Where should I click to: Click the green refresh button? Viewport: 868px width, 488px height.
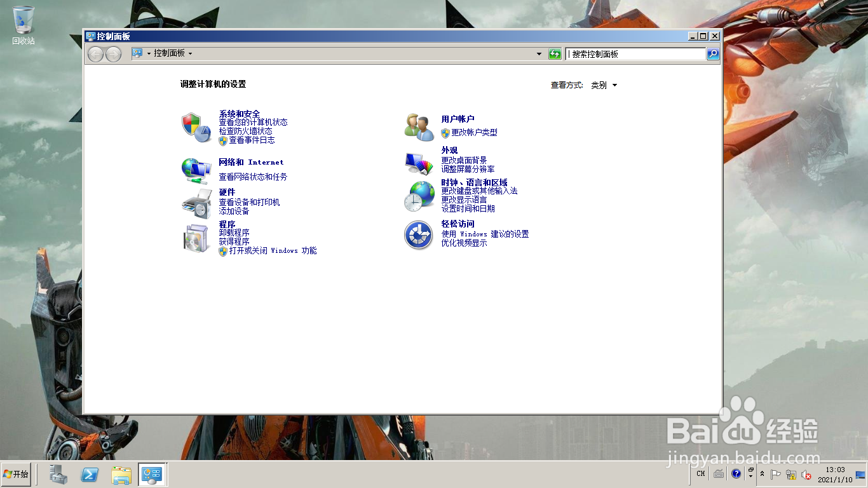click(555, 54)
